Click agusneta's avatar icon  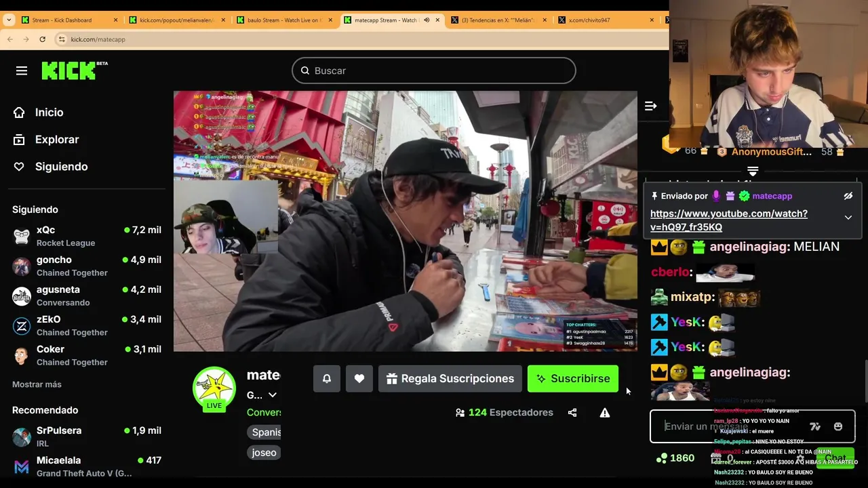click(22, 296)
